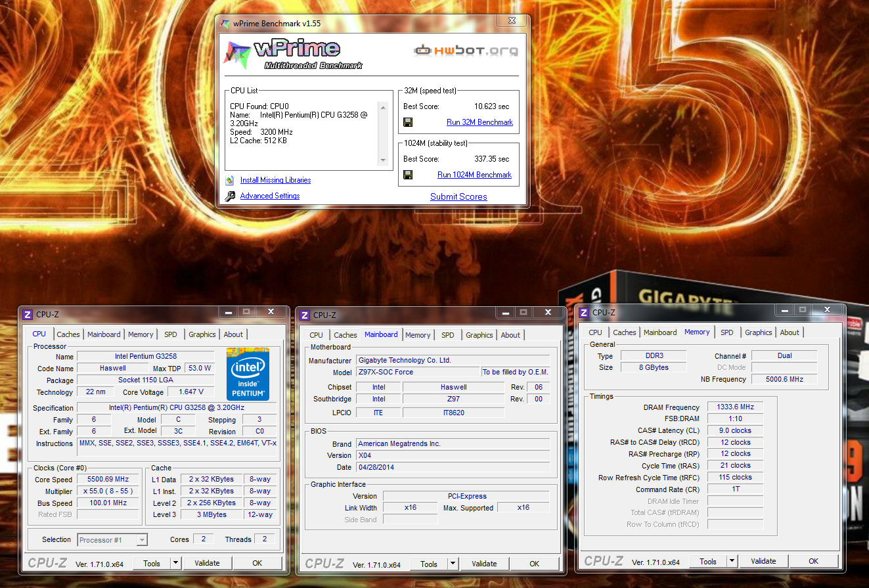
Task: Click the Advanced Settings wrench icon
Action: coord(230,196)
